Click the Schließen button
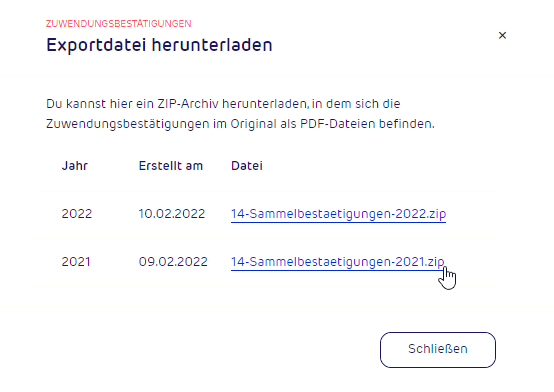554x392 pixels. tap(438, 350)
